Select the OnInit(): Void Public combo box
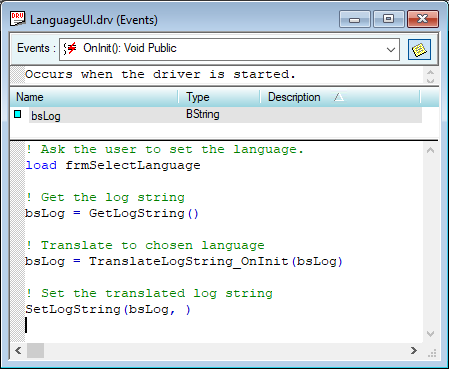 [x=229, y=50]
